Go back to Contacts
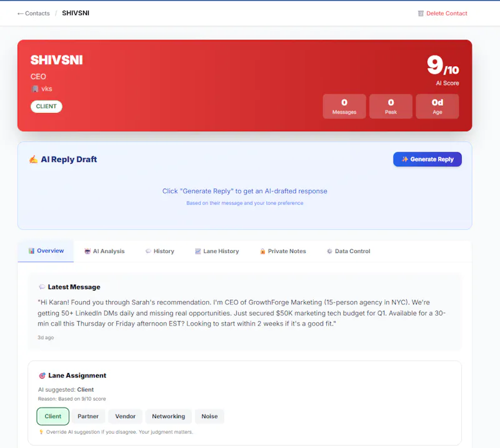500x448 pixels. (34, 13)
